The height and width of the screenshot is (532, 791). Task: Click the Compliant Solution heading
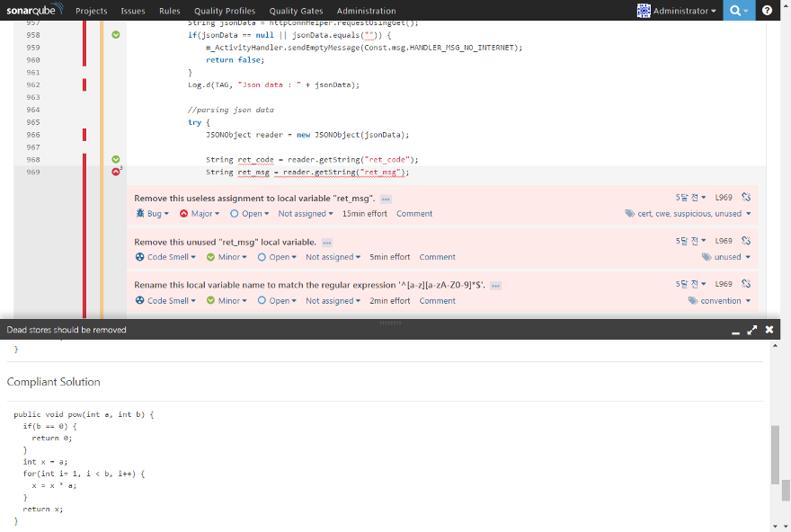(x=53, y=382)
